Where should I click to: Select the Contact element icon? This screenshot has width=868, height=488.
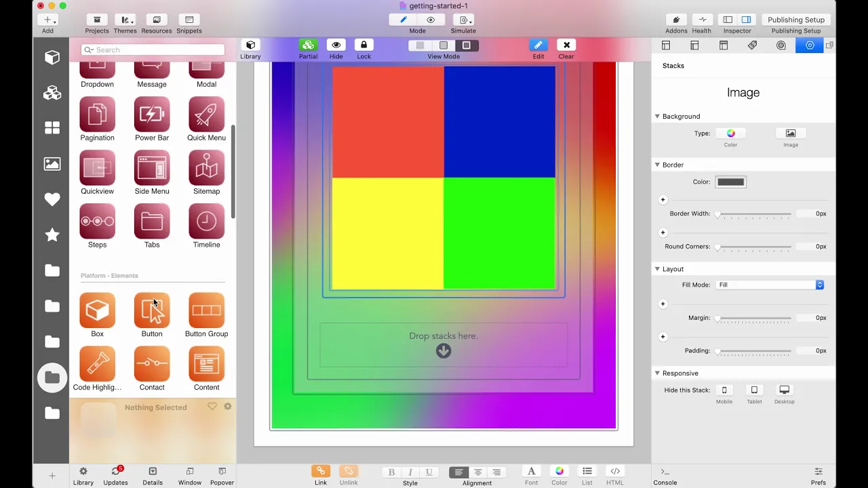tap(152, 364)
